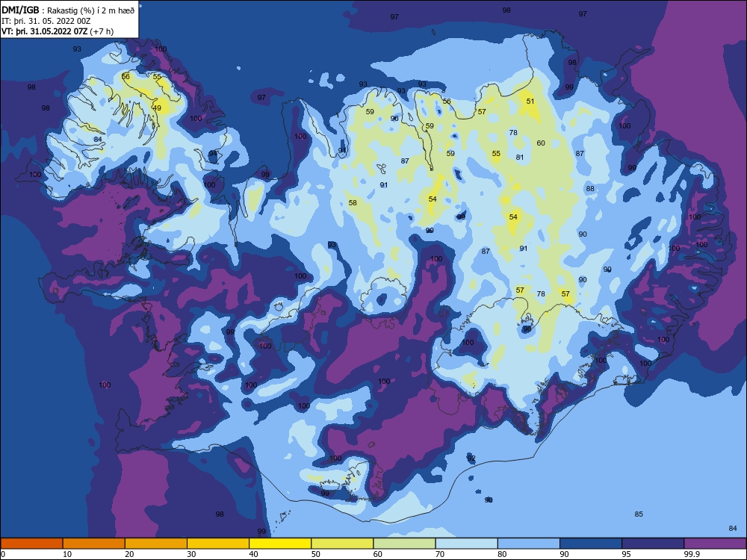Click the legend tick label '95'

[x=627, y=554]
